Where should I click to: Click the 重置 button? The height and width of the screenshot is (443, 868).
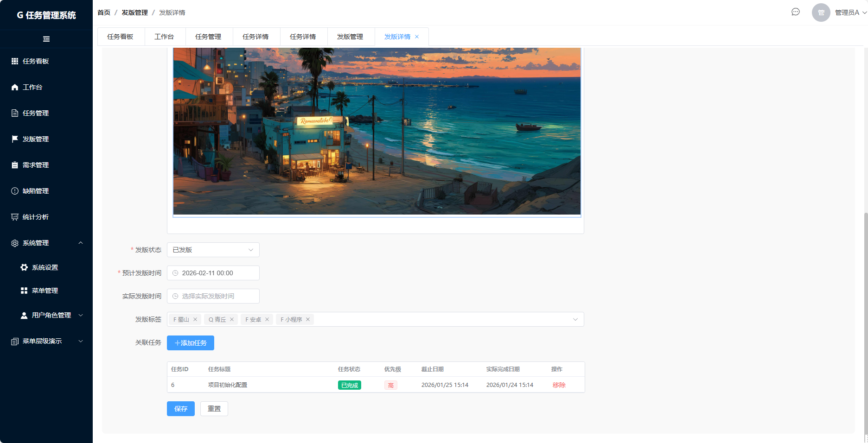214,409
